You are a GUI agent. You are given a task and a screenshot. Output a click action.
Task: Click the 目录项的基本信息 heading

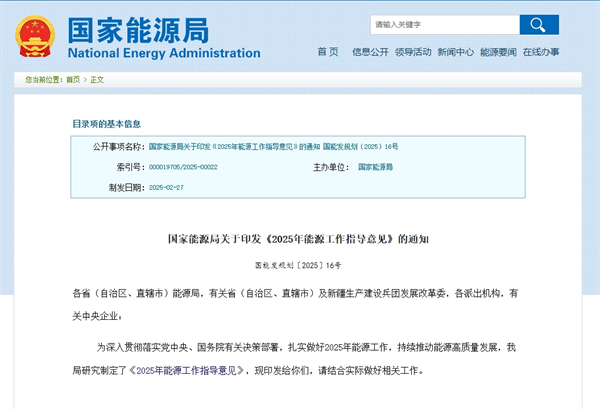(107, 124)
